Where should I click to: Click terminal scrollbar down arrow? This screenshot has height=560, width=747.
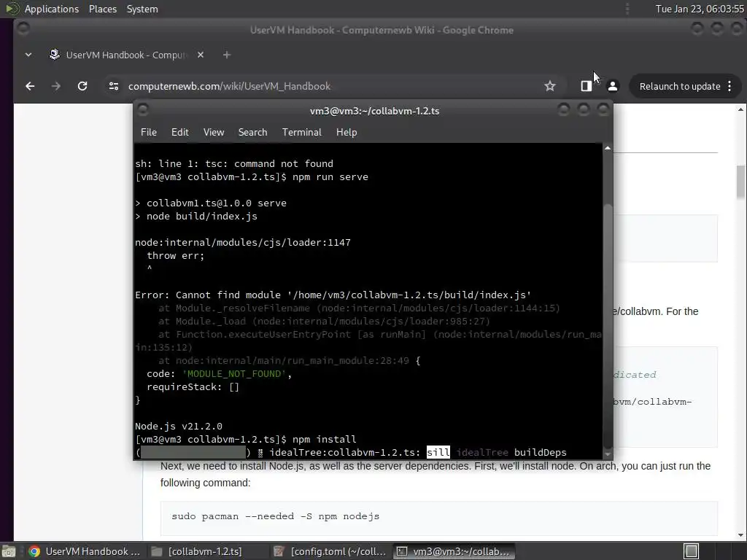tap(608, 454)
